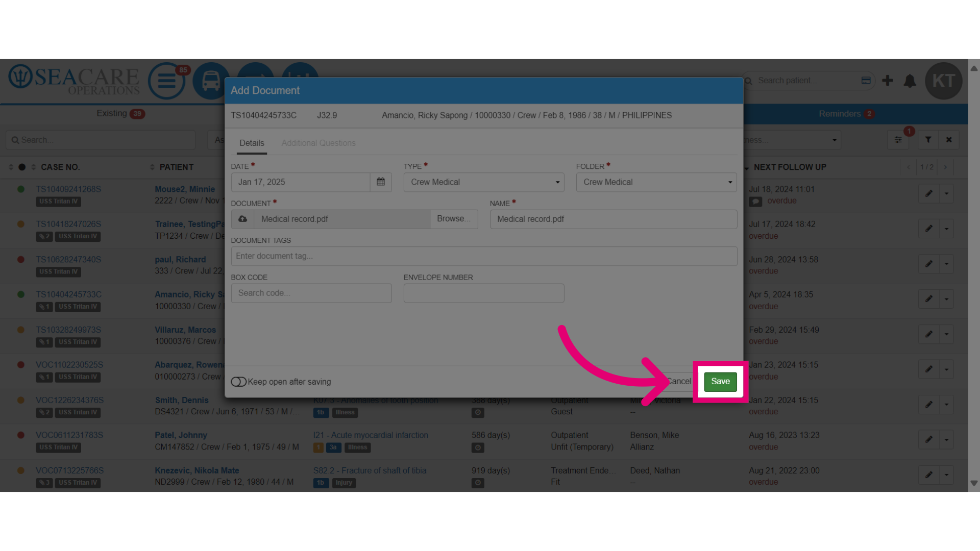Click the Browse button for document
This screenshot has width=980, height=551.
pyautogui.click(x=454, y=219)
